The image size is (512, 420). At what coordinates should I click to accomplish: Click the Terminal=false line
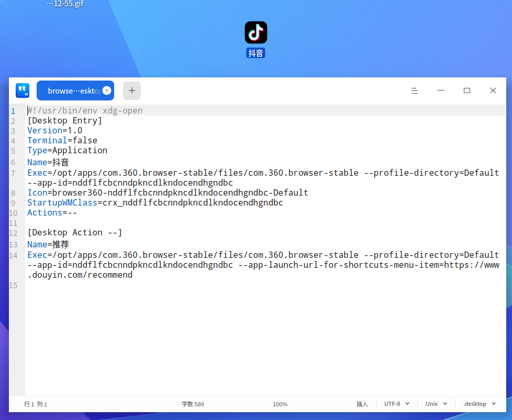(x=62, y=140)
